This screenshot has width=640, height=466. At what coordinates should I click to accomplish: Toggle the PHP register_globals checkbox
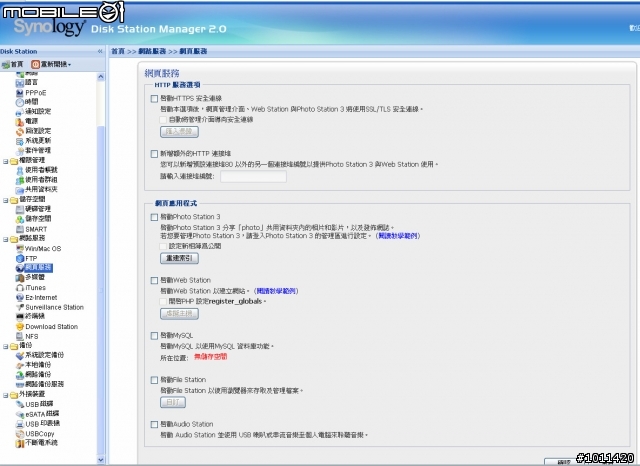pos(163,302)
